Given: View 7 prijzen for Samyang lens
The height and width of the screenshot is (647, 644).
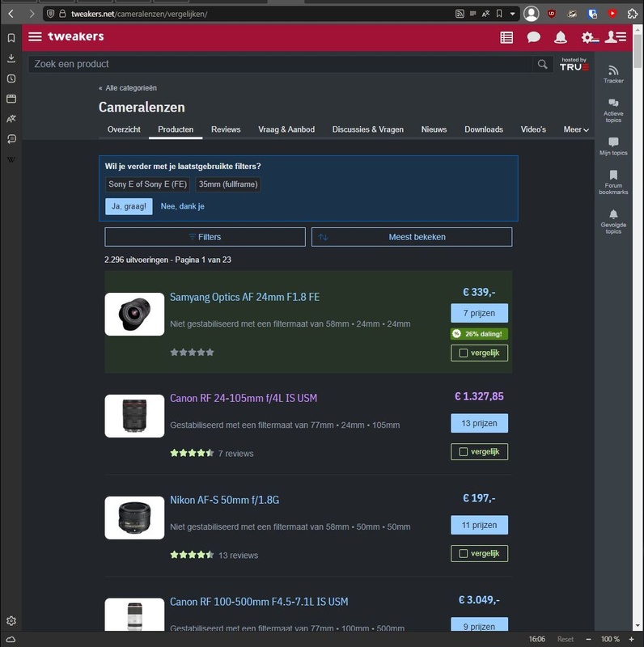Looking at the screenshot, I should (x=479, y=313).
